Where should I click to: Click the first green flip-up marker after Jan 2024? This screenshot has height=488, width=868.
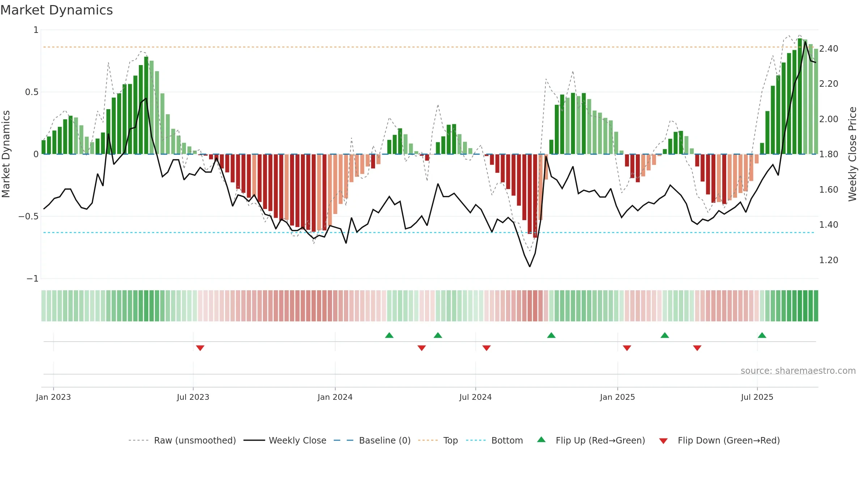(389, 335)
